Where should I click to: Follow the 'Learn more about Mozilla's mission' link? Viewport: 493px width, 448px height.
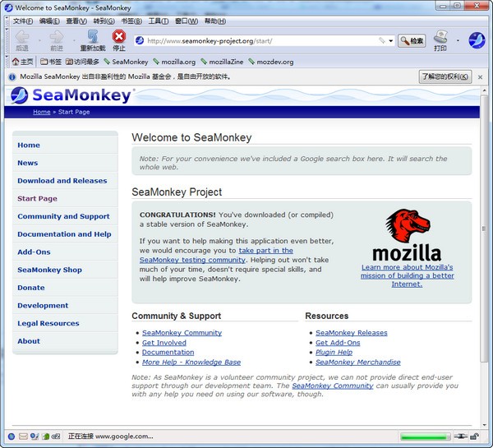(408, 275)
